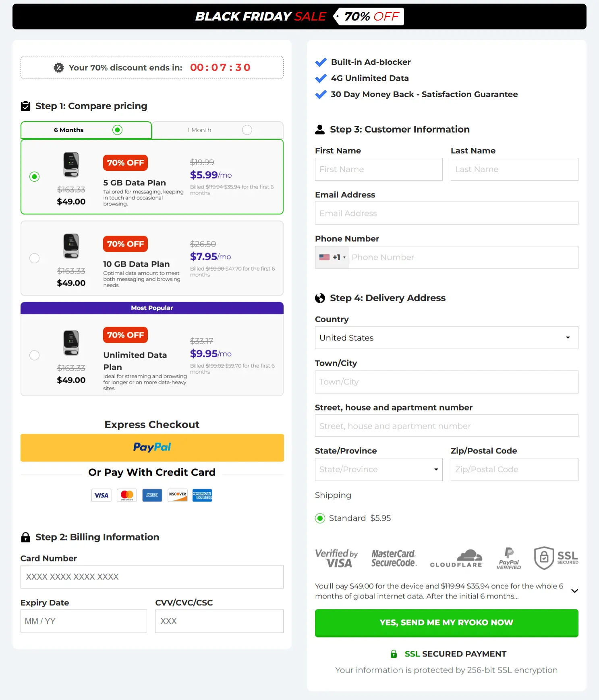Viewport: 599px width, 700px height.
Task: Click the Unlimited plan device image
Action: 71,343
